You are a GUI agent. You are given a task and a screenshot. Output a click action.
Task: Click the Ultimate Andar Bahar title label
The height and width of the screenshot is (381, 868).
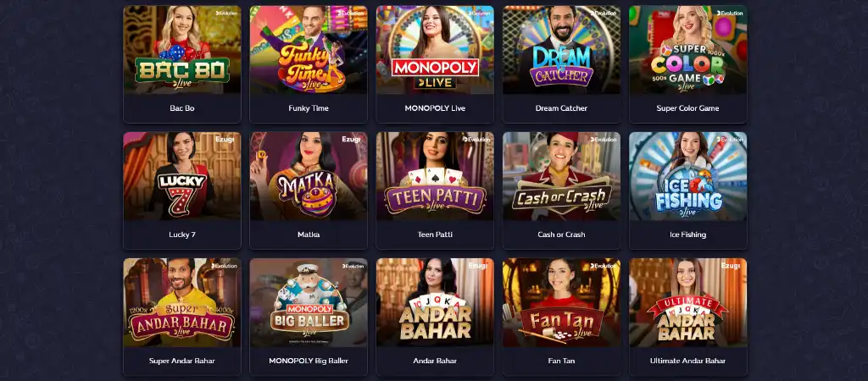[688, 361]
